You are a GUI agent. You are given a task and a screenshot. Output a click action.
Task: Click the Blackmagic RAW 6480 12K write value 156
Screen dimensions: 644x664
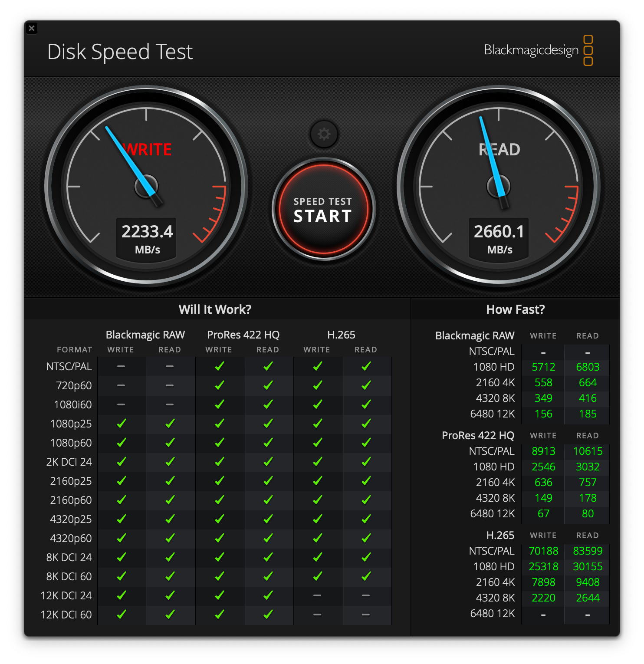[x=543, y=414]
